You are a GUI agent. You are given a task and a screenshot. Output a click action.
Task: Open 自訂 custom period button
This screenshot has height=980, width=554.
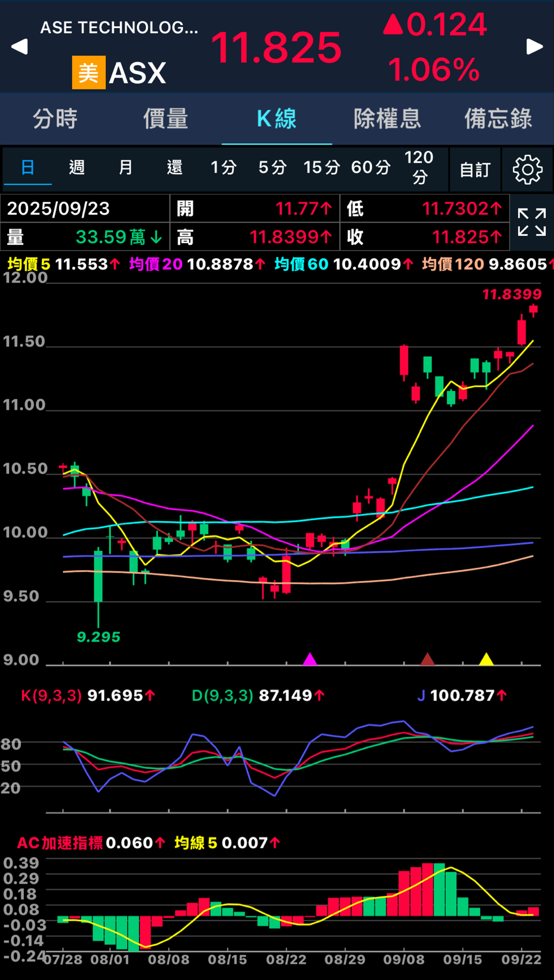point(475,169)
